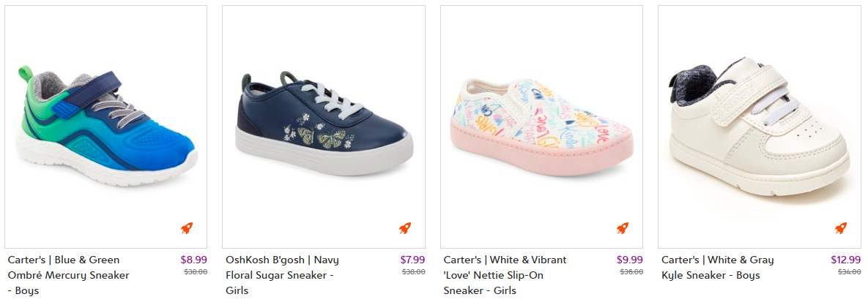The width and height of the screenshot is (868, 305).
Task: Click crossed-out price under $7.99
Action: coord(413,272)
